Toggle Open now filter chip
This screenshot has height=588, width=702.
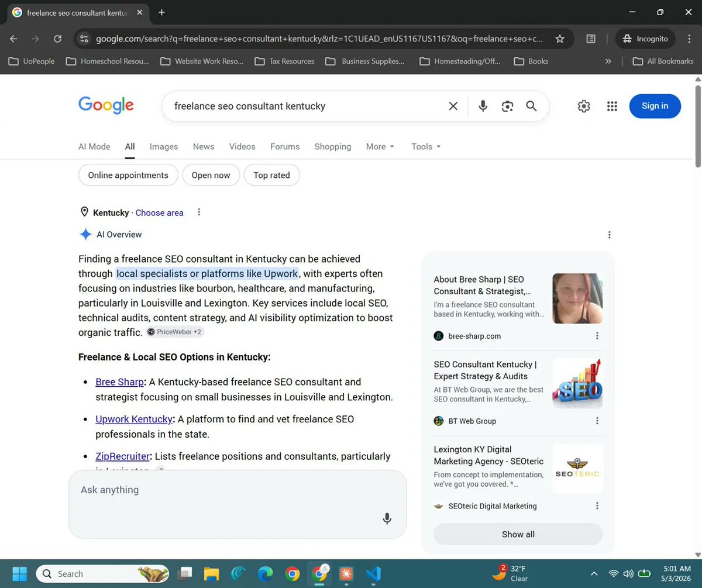tap(211, 175)
